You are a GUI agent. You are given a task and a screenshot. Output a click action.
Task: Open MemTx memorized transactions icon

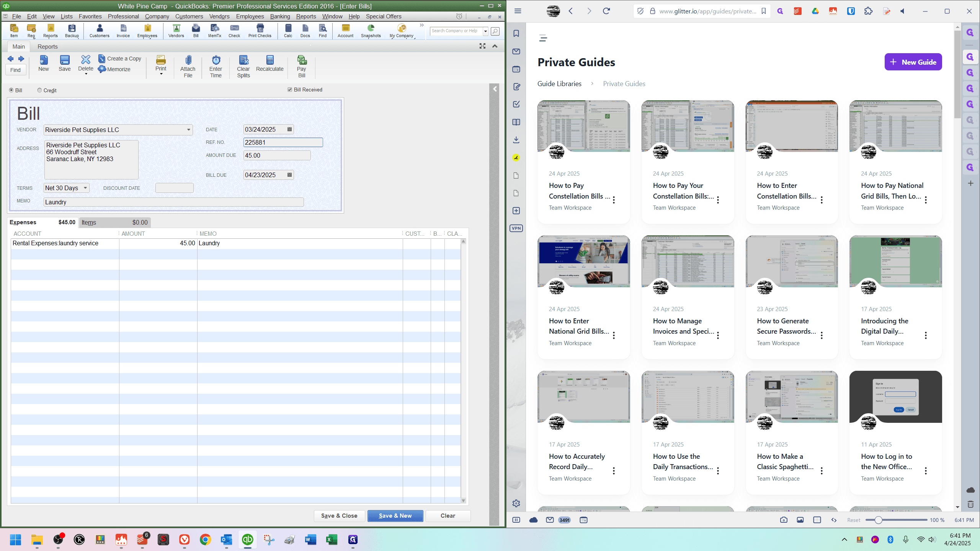[x=214, y=31]
